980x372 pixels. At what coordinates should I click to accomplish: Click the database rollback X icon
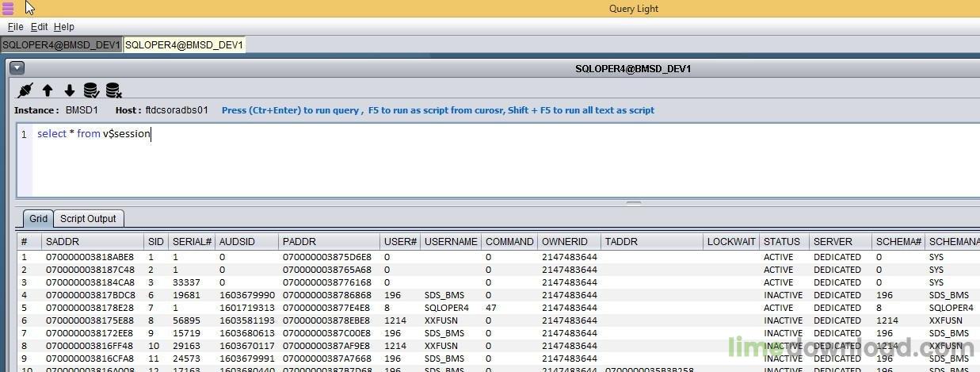tap(113, 90)
